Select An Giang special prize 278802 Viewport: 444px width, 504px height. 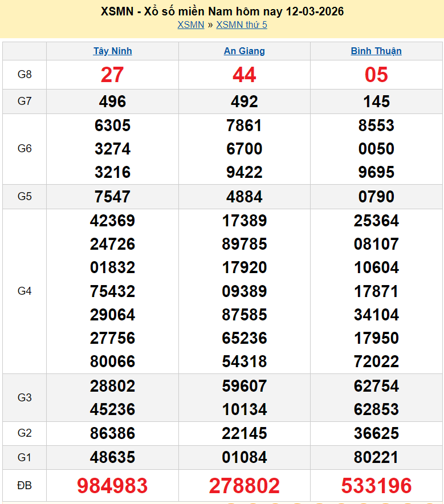244,486
